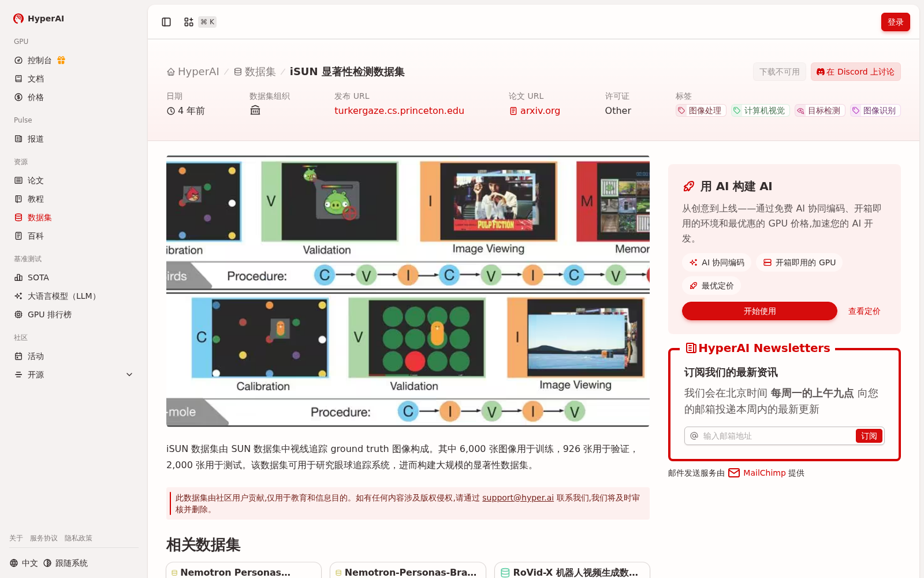
Task: Select 论文 in the sidebar
Action: [74, 180]
